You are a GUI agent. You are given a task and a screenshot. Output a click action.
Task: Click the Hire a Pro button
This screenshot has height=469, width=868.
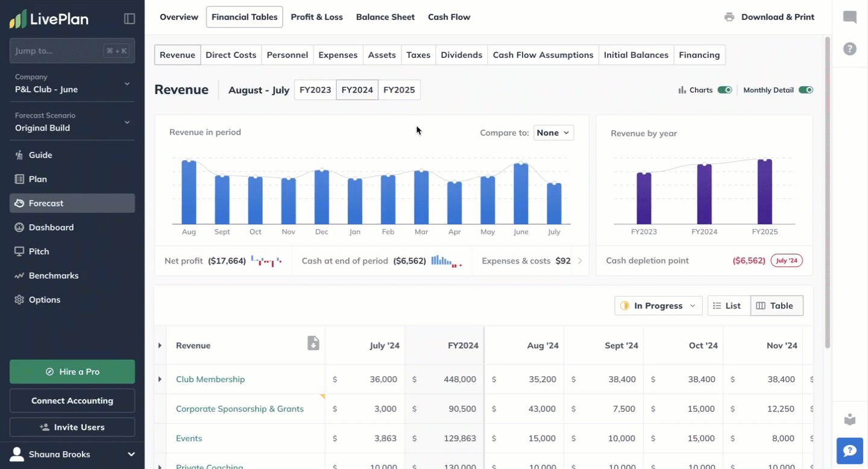[72, 372]
